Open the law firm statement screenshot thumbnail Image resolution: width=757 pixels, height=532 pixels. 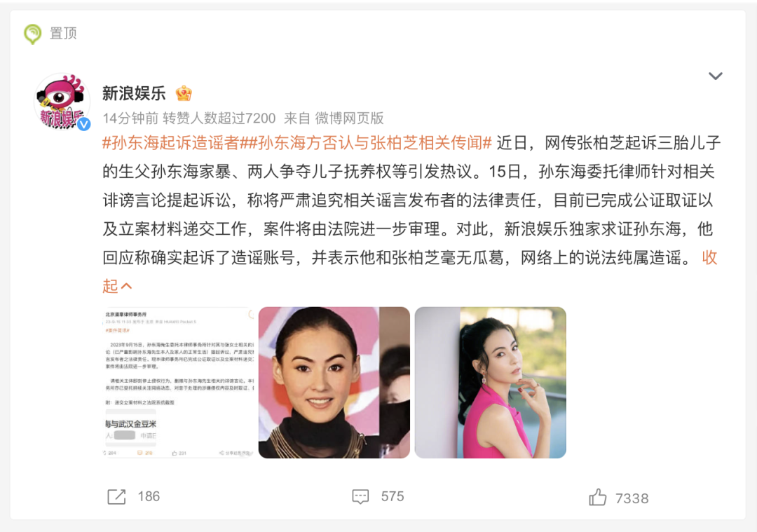(x=178, y=382)
